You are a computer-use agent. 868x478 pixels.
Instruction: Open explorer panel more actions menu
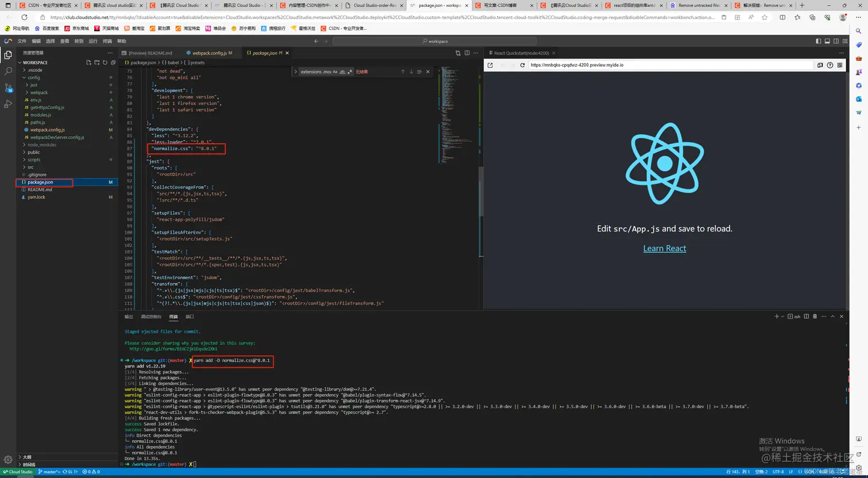(110, 53)
